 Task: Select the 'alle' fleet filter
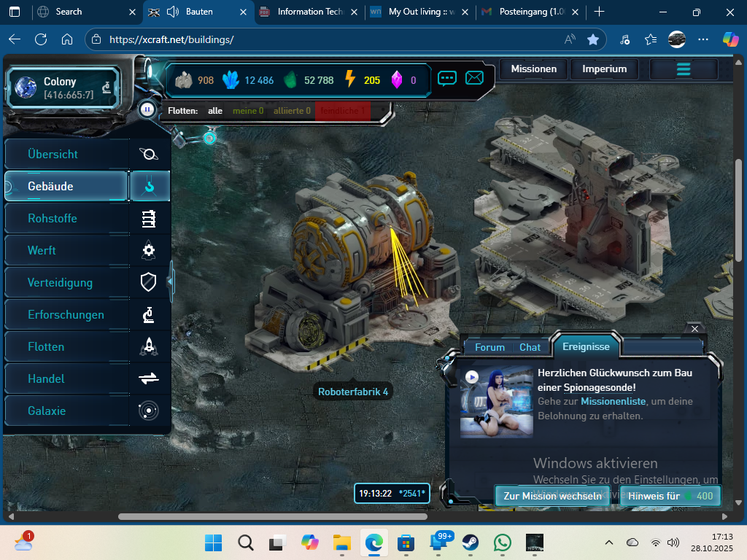pyautogui.click(x=215, y=111)
